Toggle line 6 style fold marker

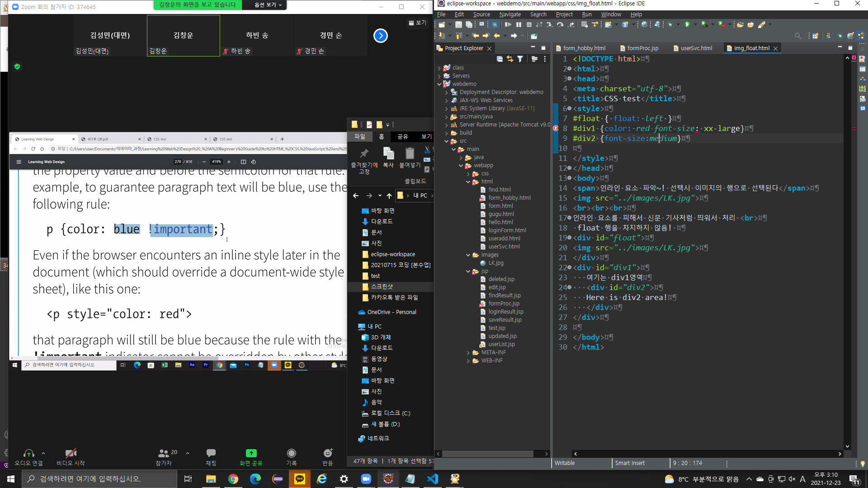point(569,108)
